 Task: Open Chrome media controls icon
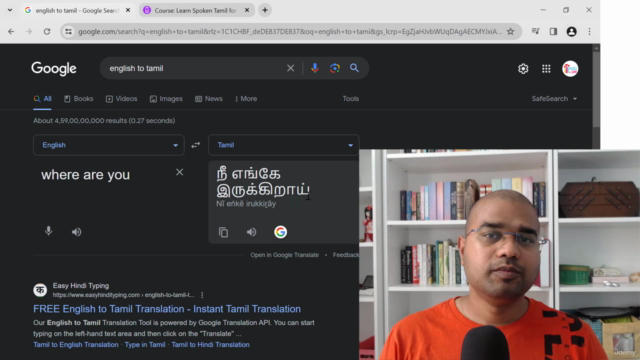tap(536, 31)
